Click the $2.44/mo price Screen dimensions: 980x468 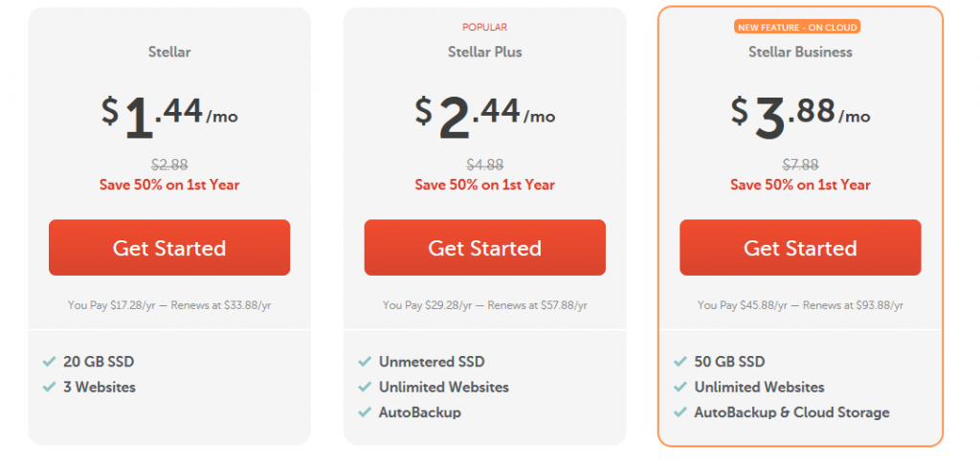(x=484, y=115)
